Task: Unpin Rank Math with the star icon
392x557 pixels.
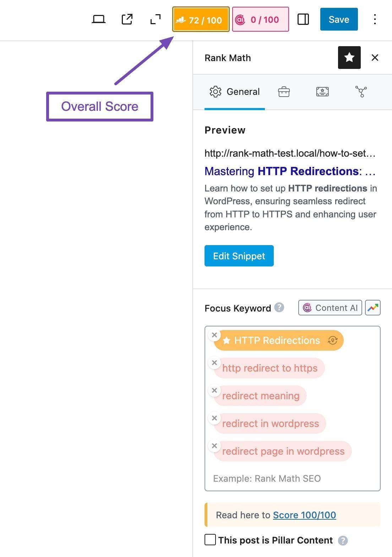Action: [x=349, y=58]
